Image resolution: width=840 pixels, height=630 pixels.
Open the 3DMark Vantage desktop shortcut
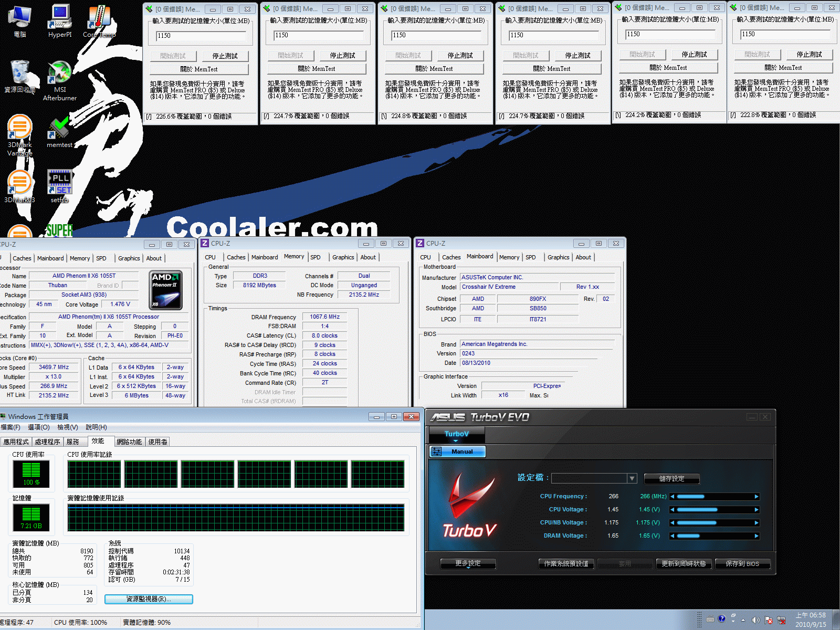(20, 135)
